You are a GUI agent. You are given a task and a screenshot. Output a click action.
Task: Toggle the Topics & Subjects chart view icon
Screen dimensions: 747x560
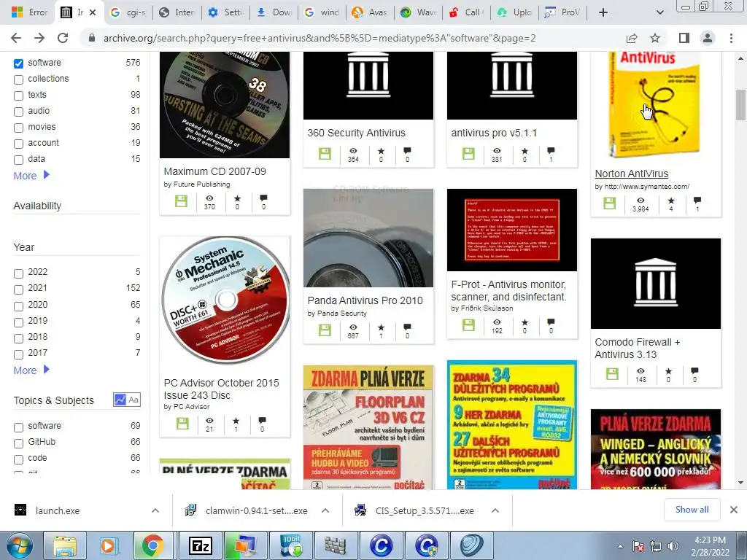[x=120, y=400]
